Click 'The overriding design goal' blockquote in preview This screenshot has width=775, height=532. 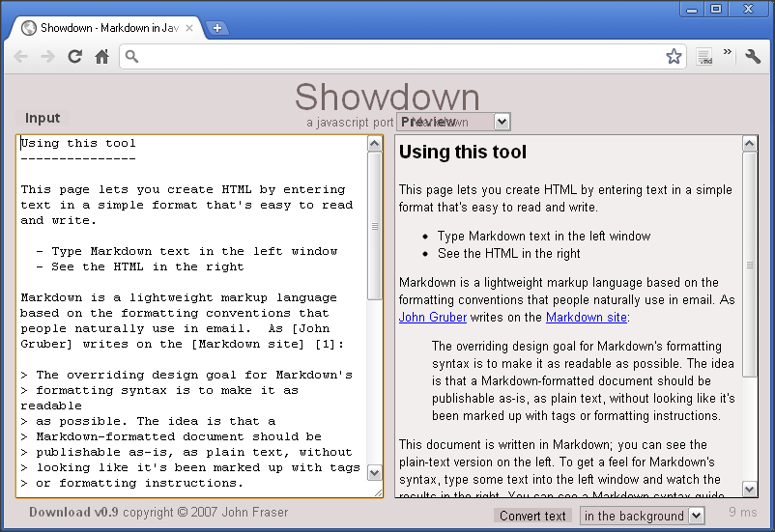click(584, 380)
